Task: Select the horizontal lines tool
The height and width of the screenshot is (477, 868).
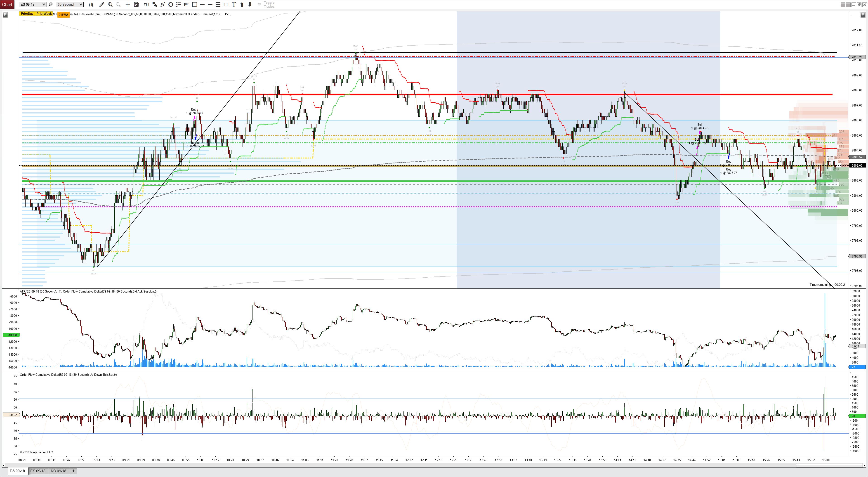Action: pos(218,4)
